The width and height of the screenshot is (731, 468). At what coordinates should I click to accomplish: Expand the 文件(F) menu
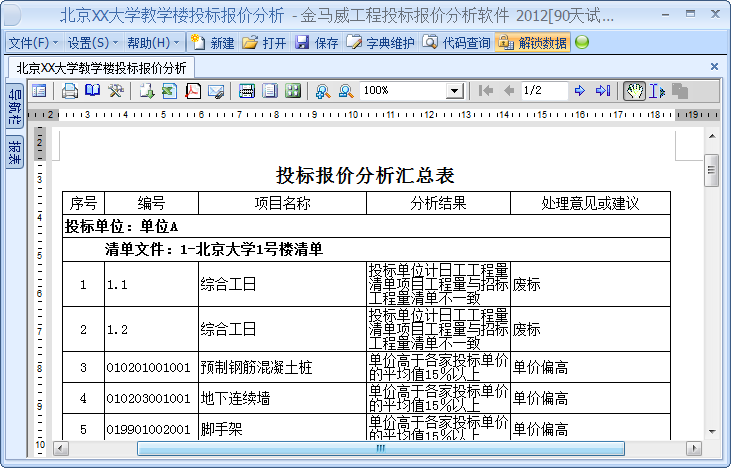33,43
